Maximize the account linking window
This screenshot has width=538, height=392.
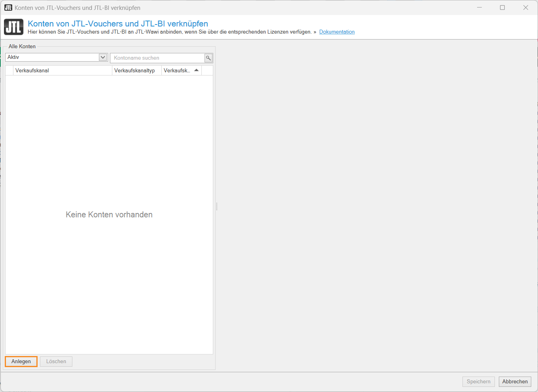click(x=502, y=8)
